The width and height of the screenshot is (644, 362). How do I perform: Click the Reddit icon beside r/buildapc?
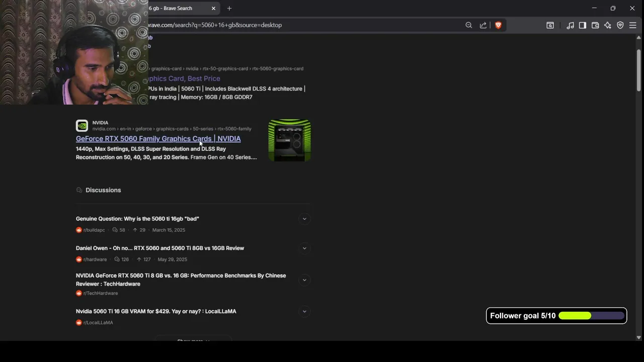point(79,230)
